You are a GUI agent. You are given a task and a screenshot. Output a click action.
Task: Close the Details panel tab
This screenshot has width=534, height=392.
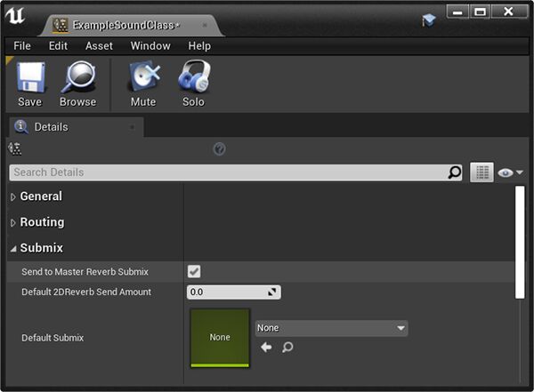click(132, 127)
